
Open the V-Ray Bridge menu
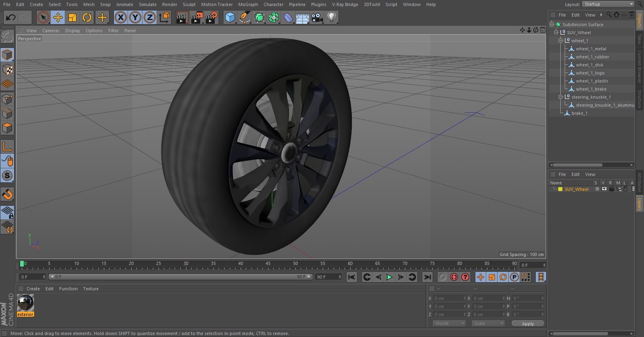pos(345,4)
